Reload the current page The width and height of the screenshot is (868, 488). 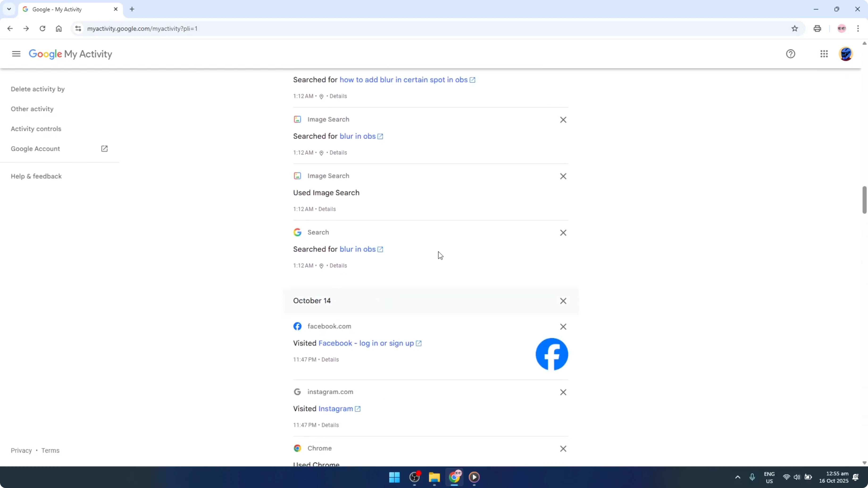pyautogui.click(x=42, y=28)
